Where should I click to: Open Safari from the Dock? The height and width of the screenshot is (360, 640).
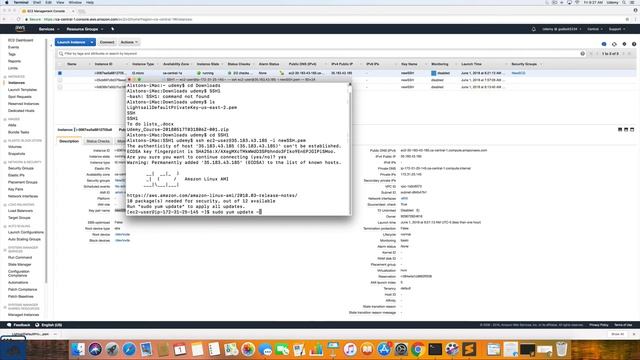pyautogui.click(x=129, y=349)
